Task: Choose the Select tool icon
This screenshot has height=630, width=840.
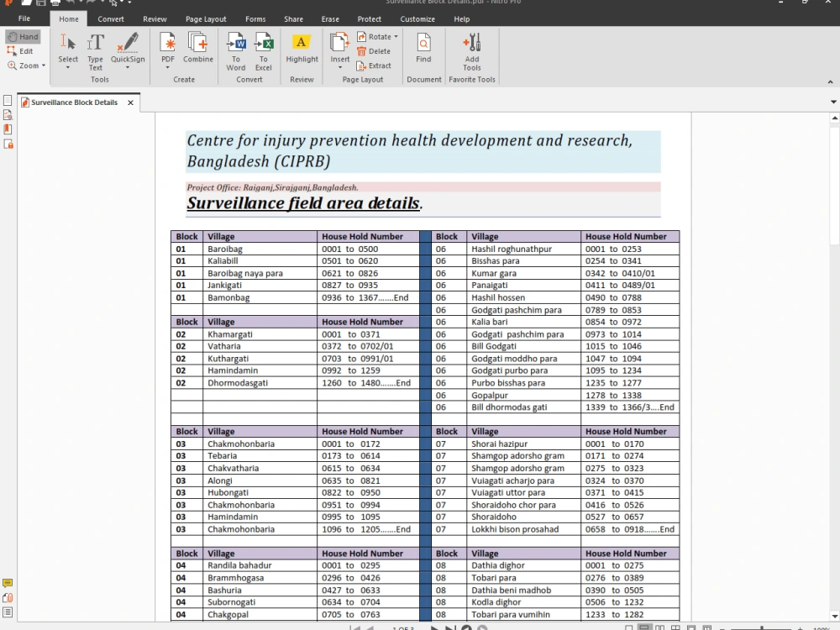Action: [68, 42]
